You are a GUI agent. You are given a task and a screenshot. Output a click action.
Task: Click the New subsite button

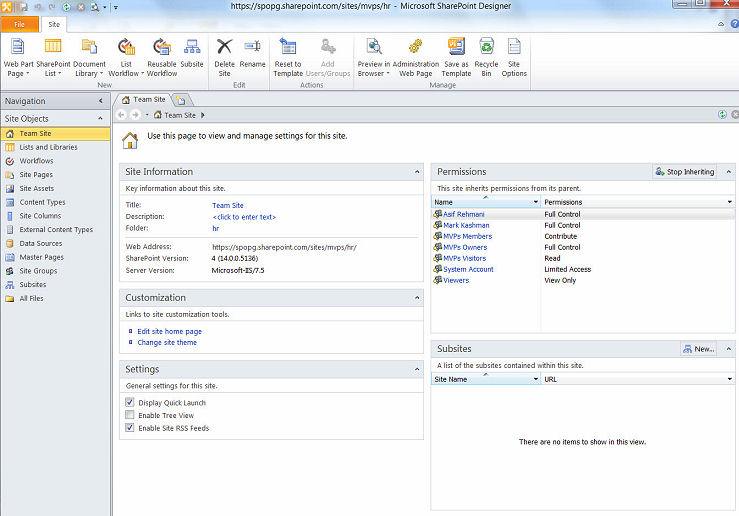698,349
